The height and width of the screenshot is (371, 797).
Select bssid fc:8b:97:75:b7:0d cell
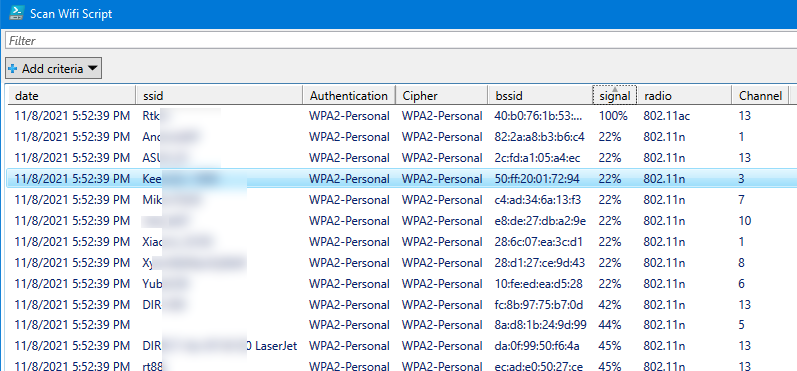[x=538, y=304]
